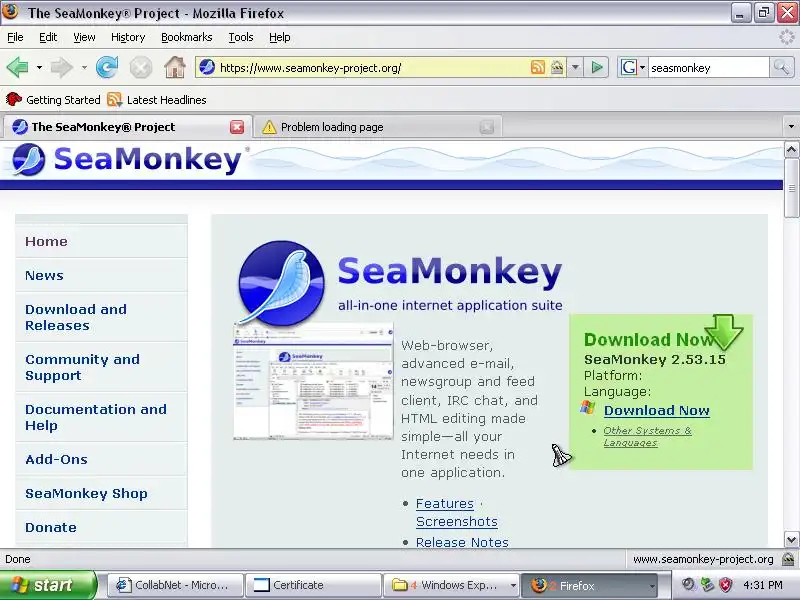The height and width of the screenshot is (600, 800).
Task: Expand the address bar URL dropdown
Action: 575,67
